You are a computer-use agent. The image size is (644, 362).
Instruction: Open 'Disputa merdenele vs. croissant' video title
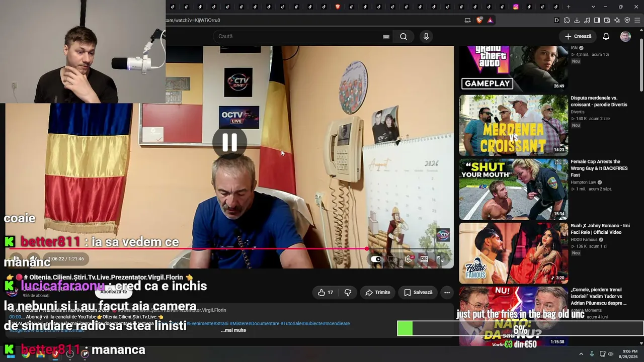pyautogui.click(x=599, y=101)
